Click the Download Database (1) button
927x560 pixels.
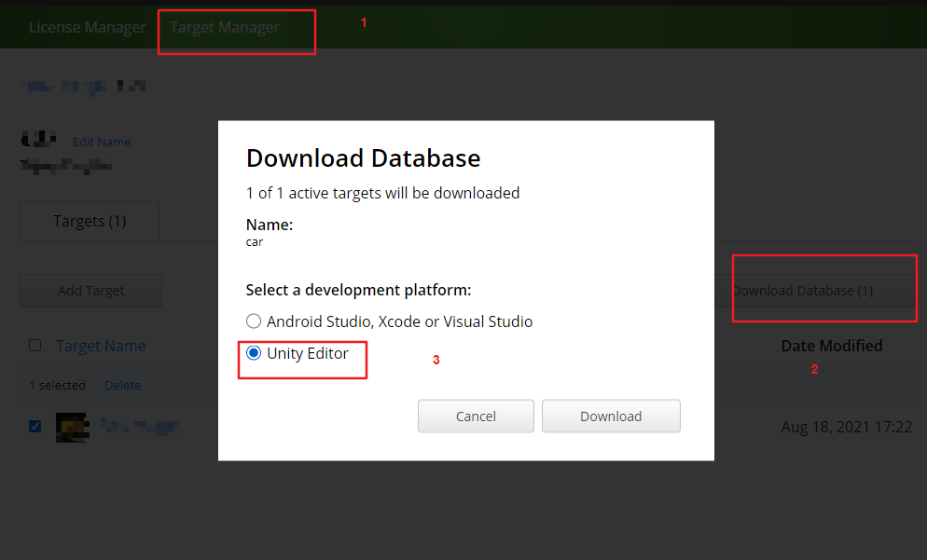[x=815, y=291]
